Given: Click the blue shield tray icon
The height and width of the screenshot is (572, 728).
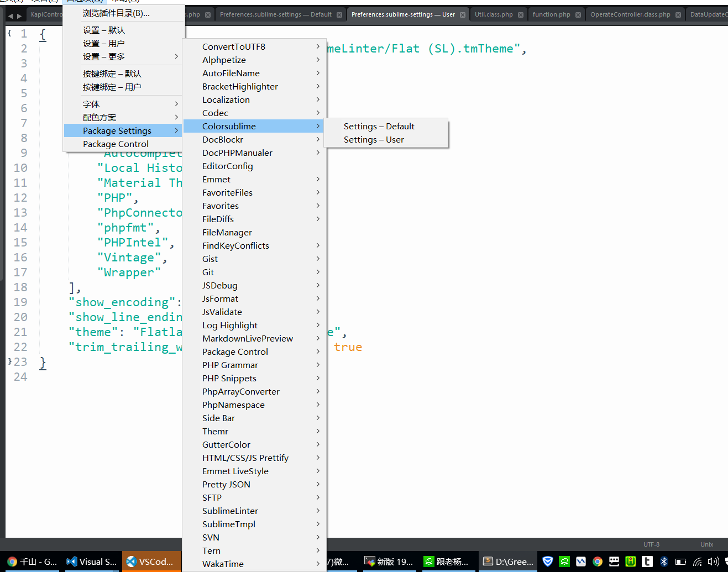Looking at the screenshot, I should (x=548, y=561).
